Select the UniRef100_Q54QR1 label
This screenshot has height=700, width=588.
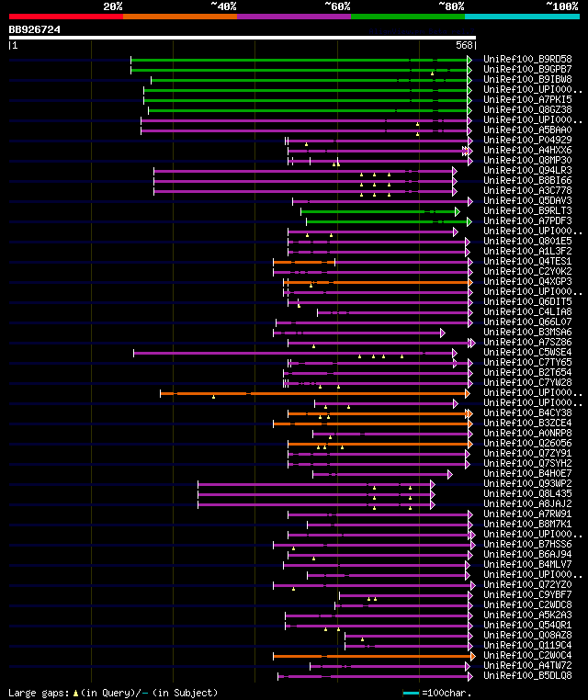tap(527, 626)
